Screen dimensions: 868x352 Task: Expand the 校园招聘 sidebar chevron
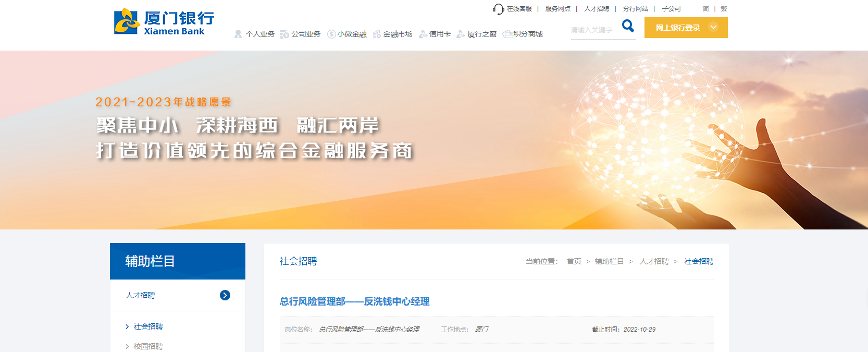coord(127,346)
